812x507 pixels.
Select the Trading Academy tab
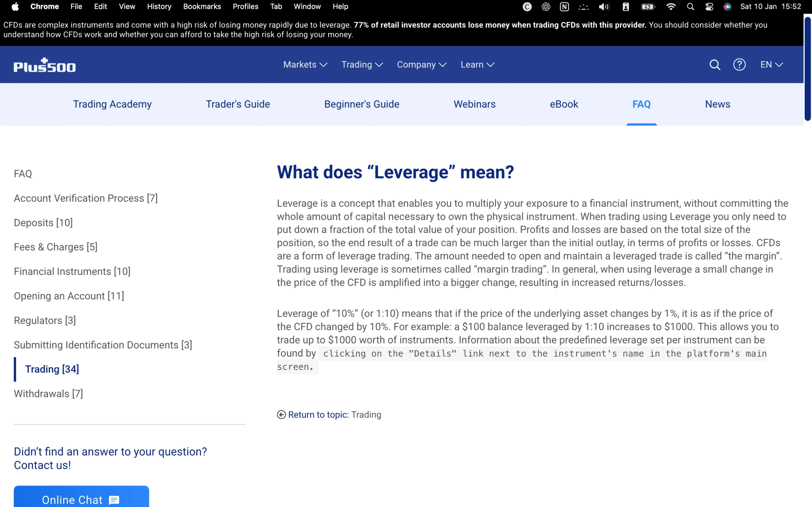point(112,104)
